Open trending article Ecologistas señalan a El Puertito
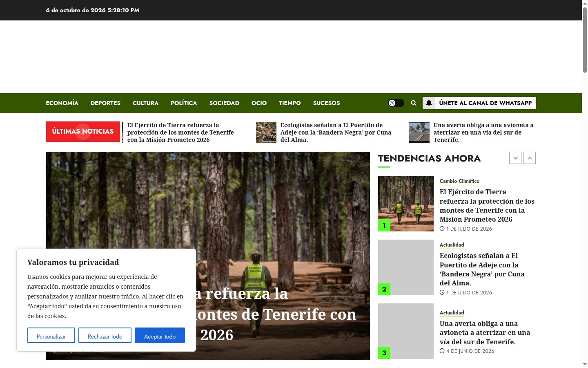Screen dimensions: 588x368 point(482,269)
